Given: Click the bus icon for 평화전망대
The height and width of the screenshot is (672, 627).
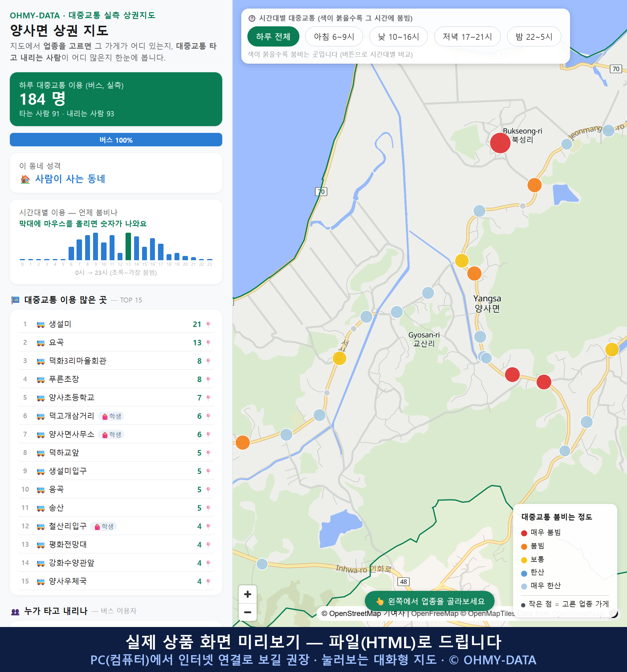Looking at the screenshot, I should tap(40, 545).
